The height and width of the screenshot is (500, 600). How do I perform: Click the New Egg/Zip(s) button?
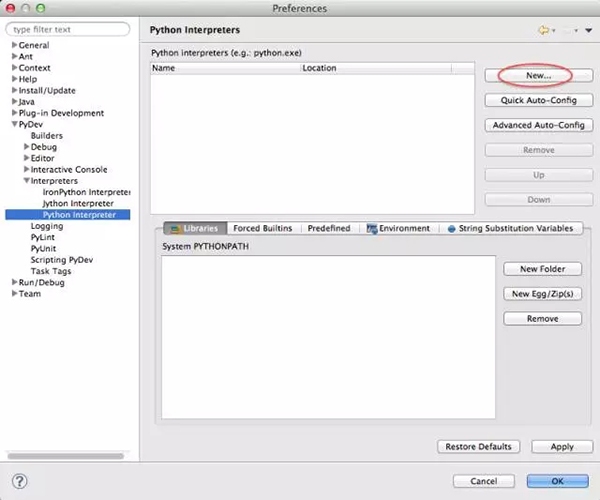(x=542, y=294)
